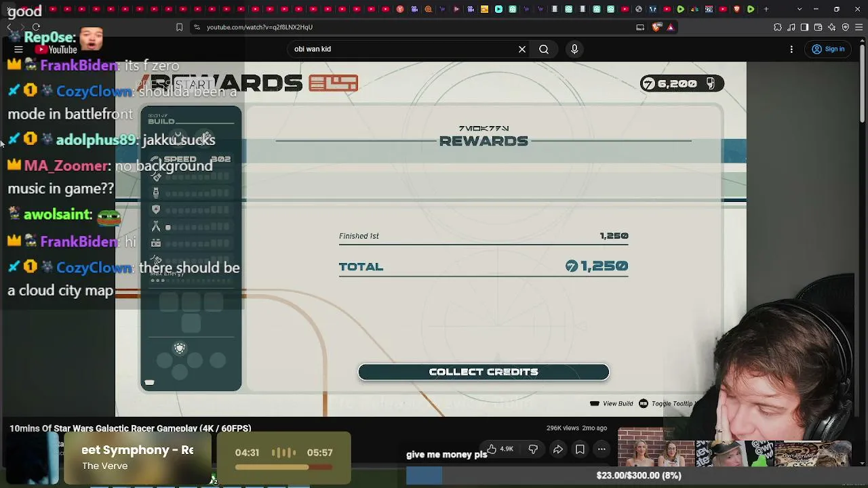This screenshot has height=488, width=868.
Task: Go to the YouTube home logo
Action: (56, 49)
